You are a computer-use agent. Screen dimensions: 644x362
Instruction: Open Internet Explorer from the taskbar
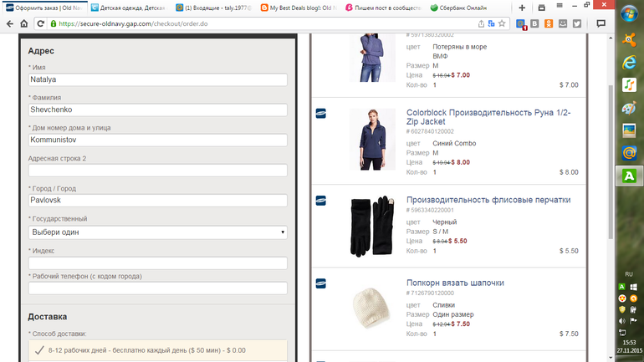(x=628, y=63)
